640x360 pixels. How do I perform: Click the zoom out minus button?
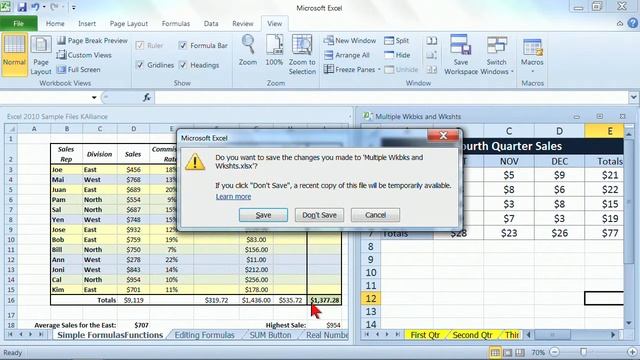click(x=554, y=352)
